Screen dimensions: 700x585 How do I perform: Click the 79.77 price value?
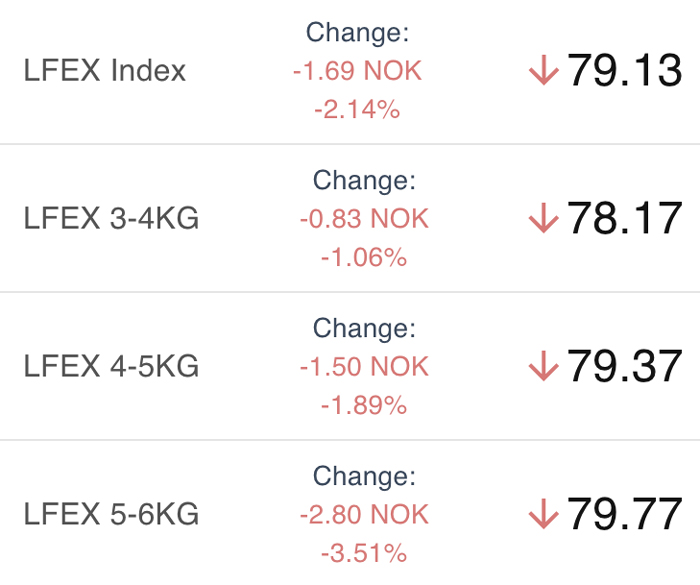(624, 514)
